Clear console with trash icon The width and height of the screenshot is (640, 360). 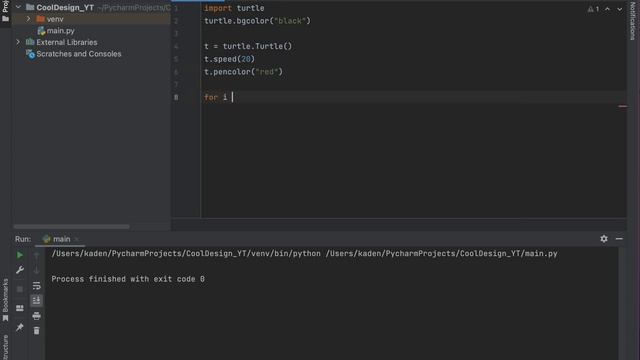pos(36,331)
